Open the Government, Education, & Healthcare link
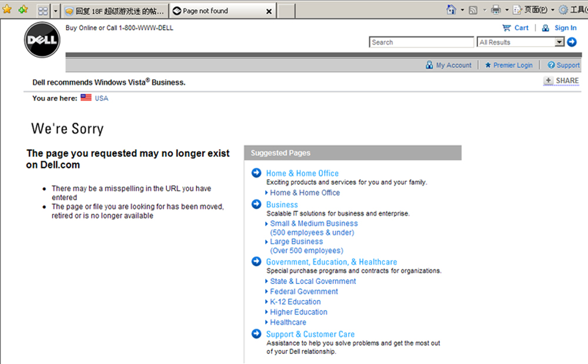This screenshot has height=364, width=588. [332, 262]
